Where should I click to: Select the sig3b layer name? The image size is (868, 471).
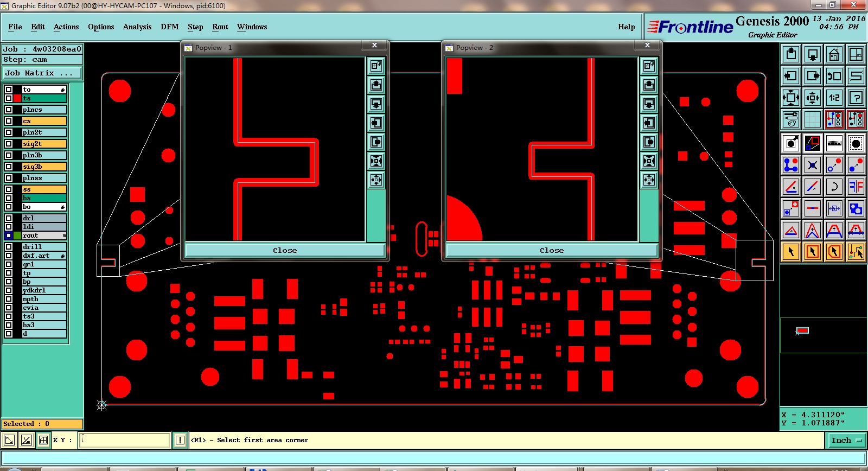coord(44,167)
